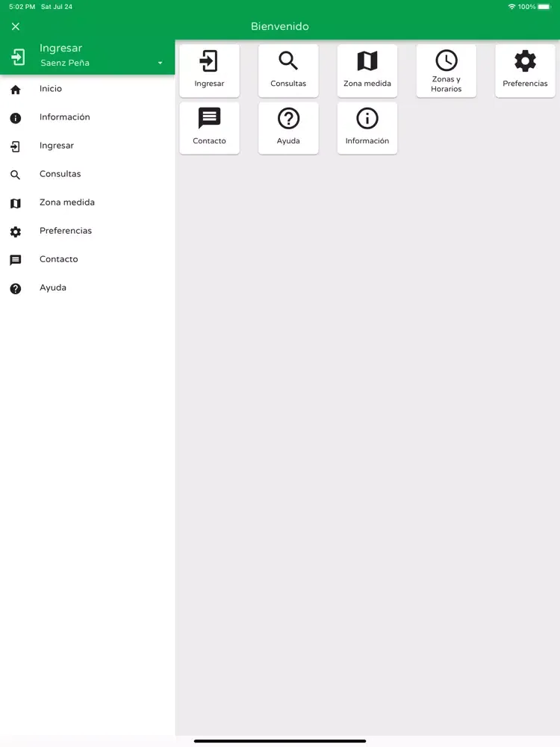Tap the Información tile's circled i icon

point(367,118)
